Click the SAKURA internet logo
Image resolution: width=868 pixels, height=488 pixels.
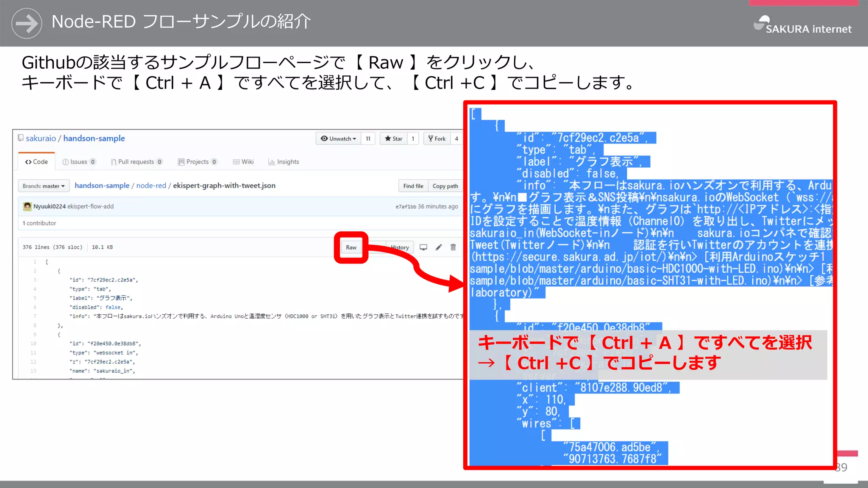(802, 25)
